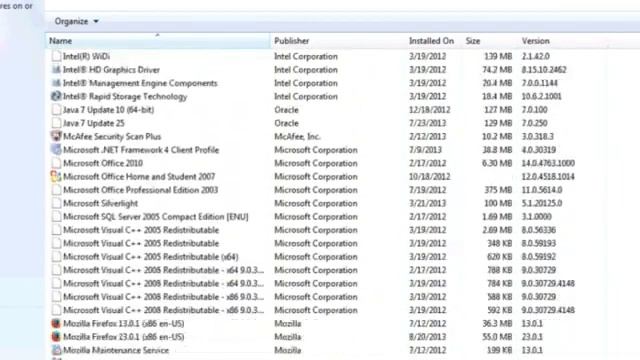640x360 pixels.
Task: Click version number 3.0.318.3
Action: point(537,137)
